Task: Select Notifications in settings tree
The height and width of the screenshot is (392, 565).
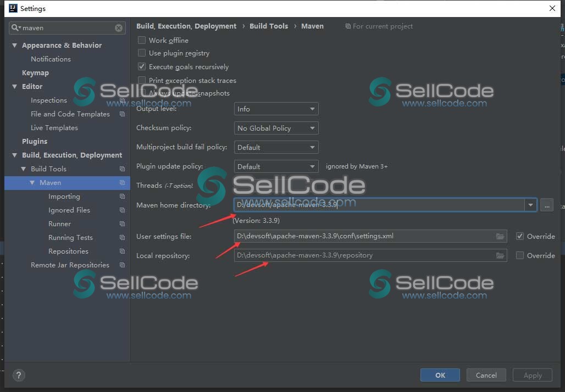Action: [x=51, y=59]
